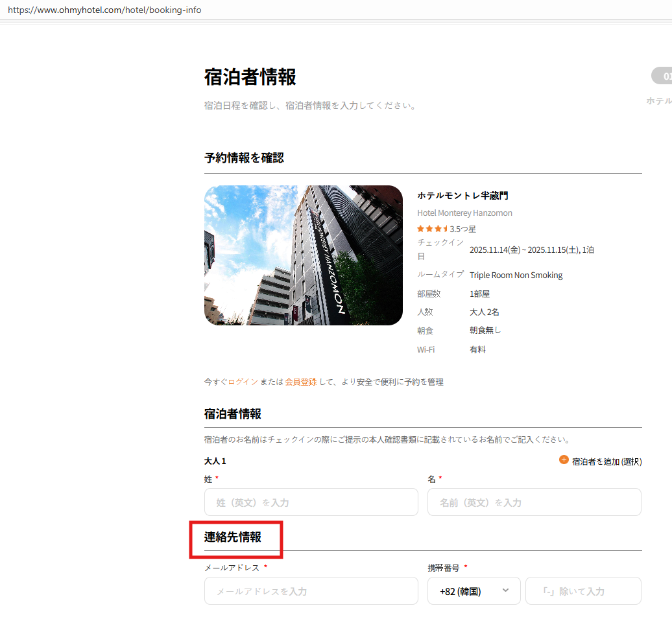Click the 3.5つ星 rating text
This screenshot has height=630, width=672.
463,229
